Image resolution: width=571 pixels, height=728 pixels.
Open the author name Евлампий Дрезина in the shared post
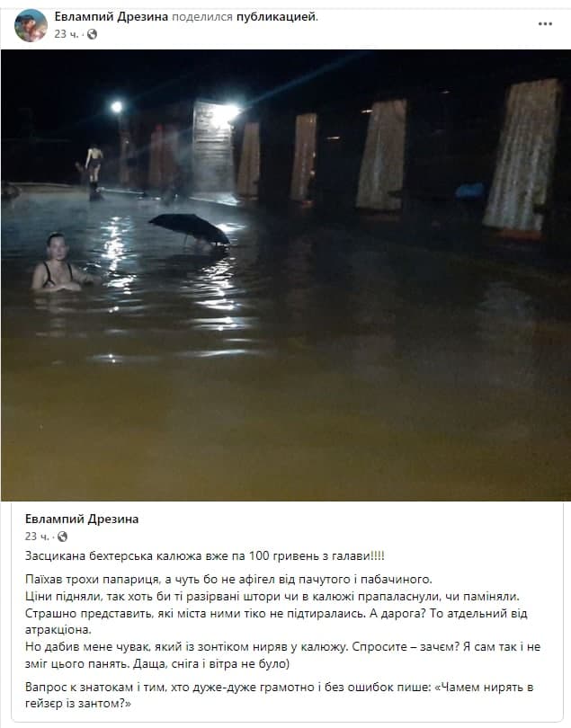(x=82, y=519)
